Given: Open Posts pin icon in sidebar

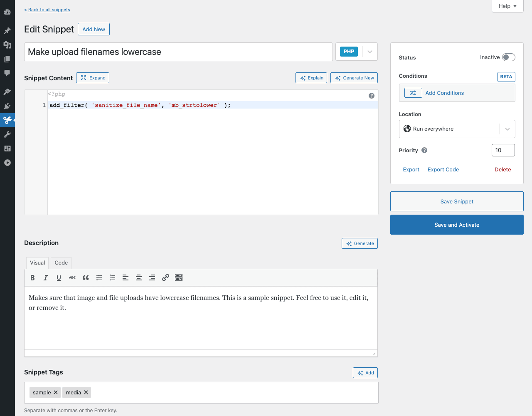Looking at the screenshot, I should pos(7,31).
